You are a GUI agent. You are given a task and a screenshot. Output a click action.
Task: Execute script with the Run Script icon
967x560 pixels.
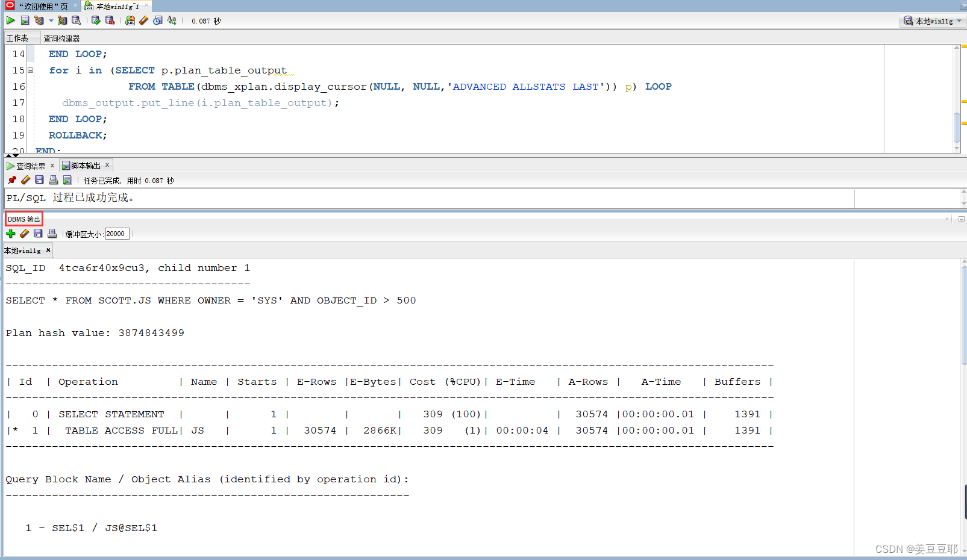[x=25, y=20]
